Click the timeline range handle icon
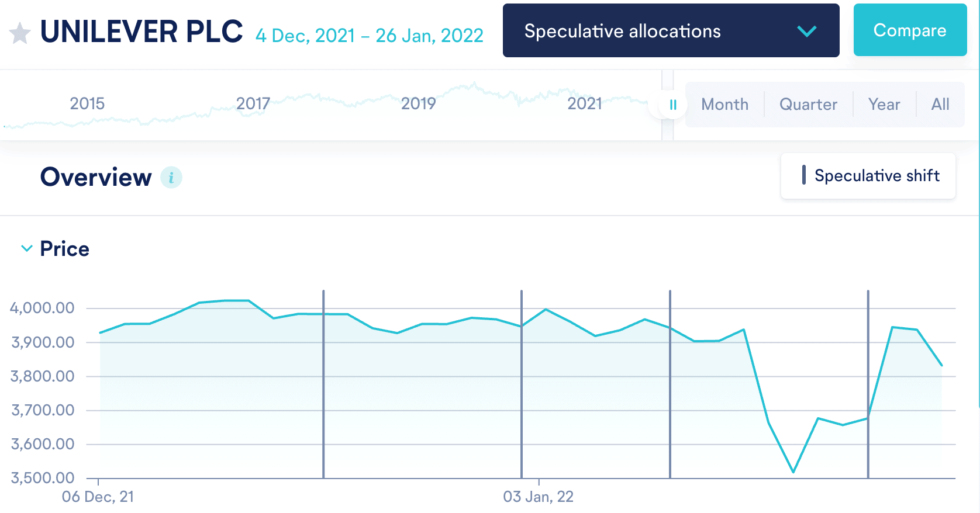Image resolution: width=980 pixels, height=513 pixels. click(672, 105)
